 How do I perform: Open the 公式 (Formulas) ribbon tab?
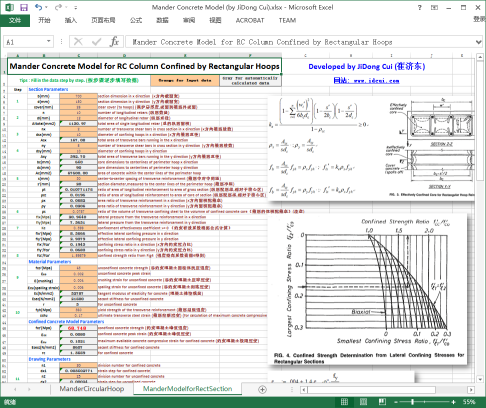[x=136, y=20]
